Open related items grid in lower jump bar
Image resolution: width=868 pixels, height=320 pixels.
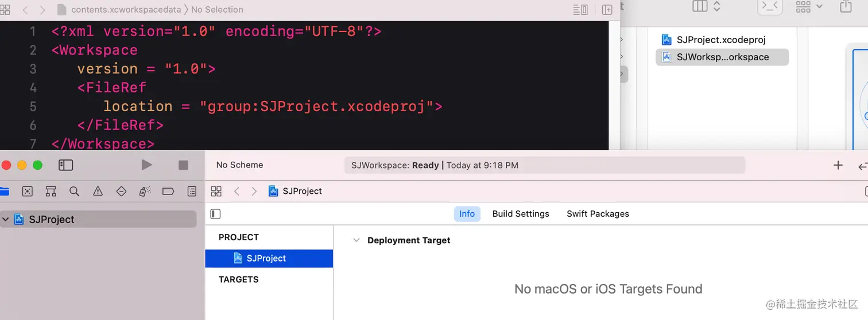click(x=216, y=192)
